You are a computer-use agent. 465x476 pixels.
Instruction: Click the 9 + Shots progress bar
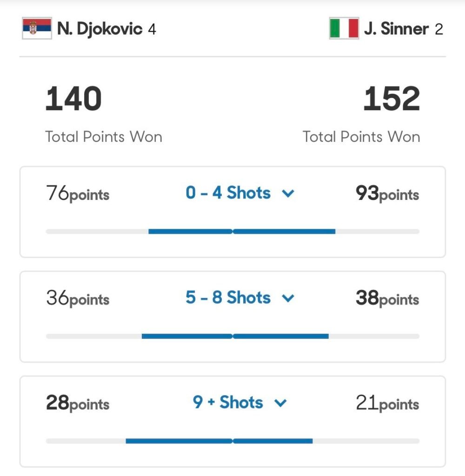232,441
